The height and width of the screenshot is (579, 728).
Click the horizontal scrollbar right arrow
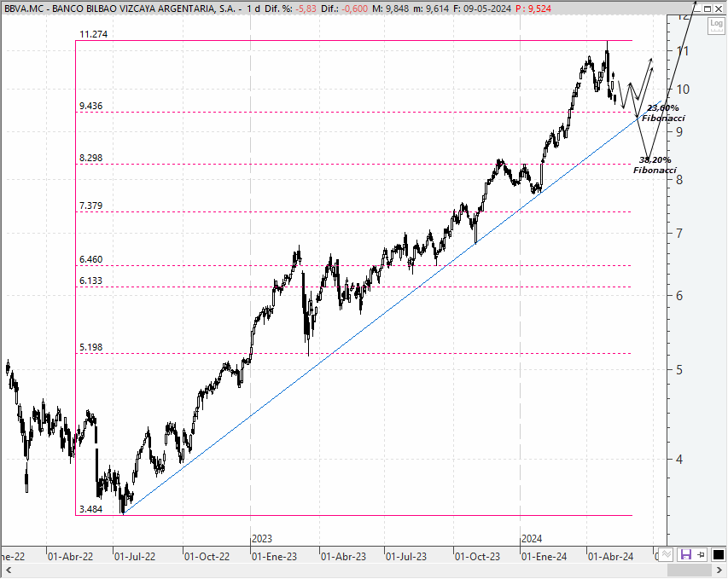(719, 570)
